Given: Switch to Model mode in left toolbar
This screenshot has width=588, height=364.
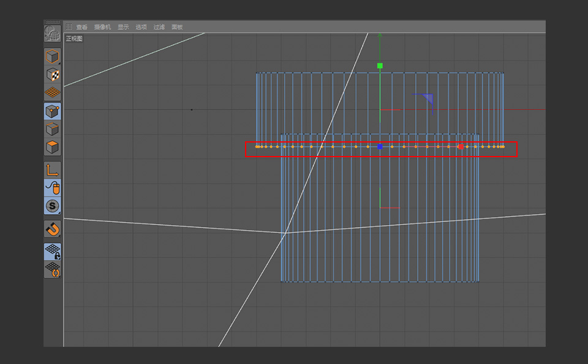Looking at the screenshot, I should coord(52,55).
